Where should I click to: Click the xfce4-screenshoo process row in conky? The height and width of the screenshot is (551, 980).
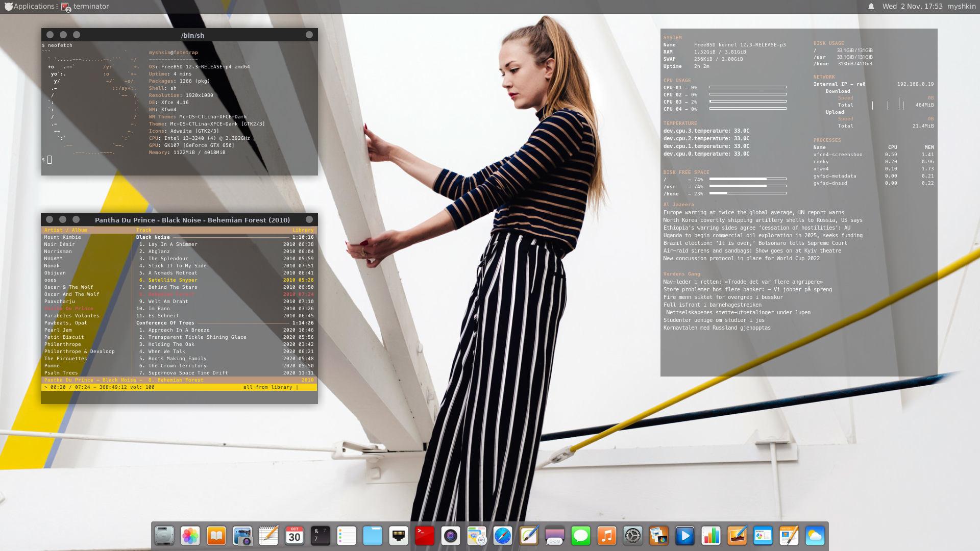click(x=873, y=155)
